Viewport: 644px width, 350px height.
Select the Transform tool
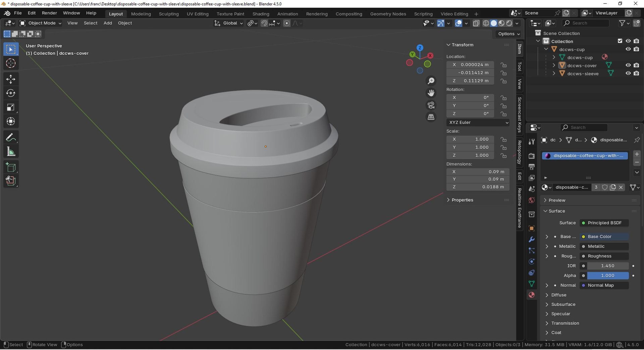tap(11, 121)
